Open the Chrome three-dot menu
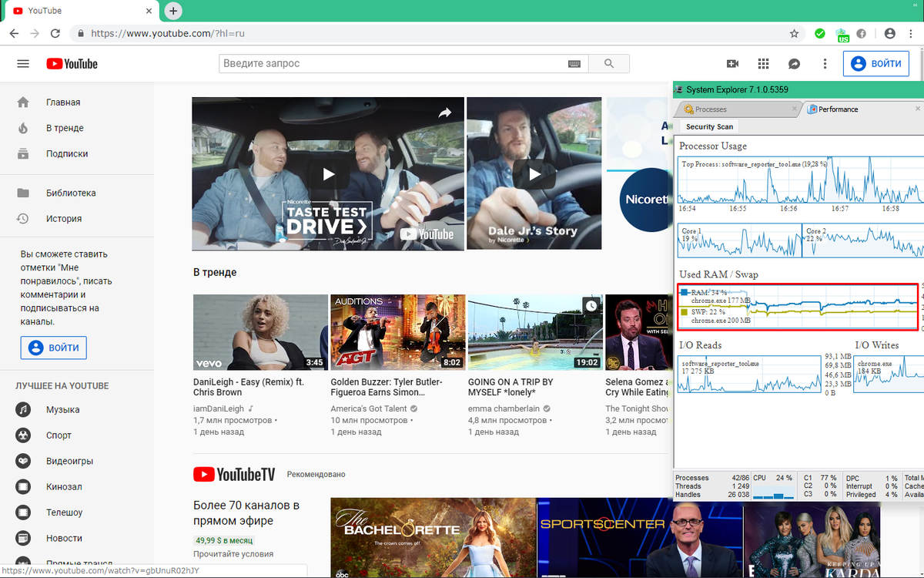 coord(912,34)
